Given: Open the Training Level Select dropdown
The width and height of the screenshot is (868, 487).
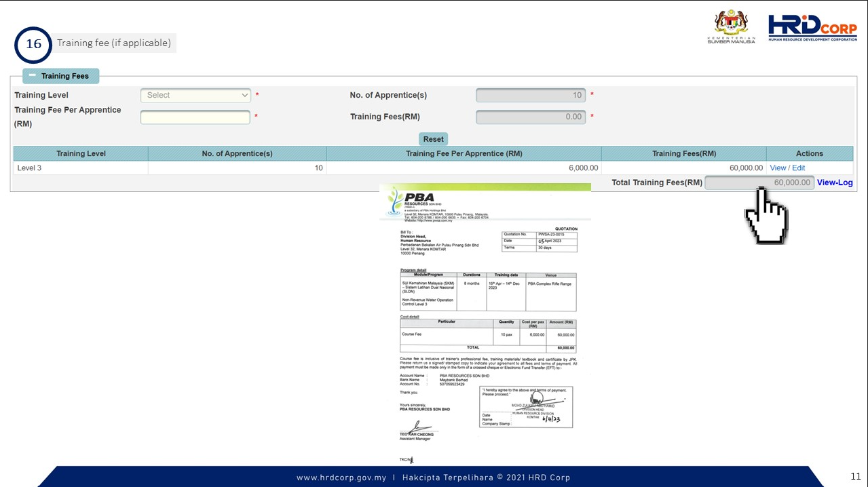Looking at the screenshot, I should (x=196, y=95).
